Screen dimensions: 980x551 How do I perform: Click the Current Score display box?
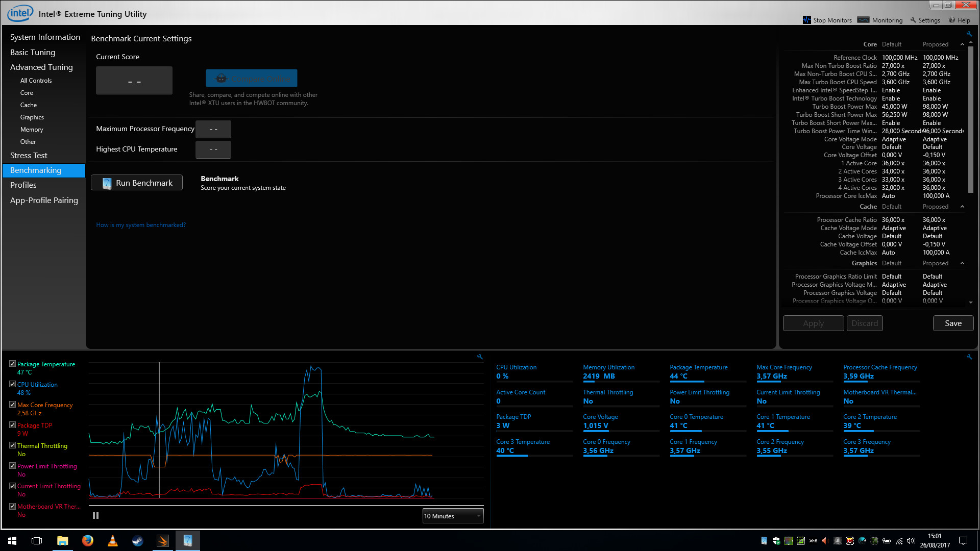pos(134,81)
